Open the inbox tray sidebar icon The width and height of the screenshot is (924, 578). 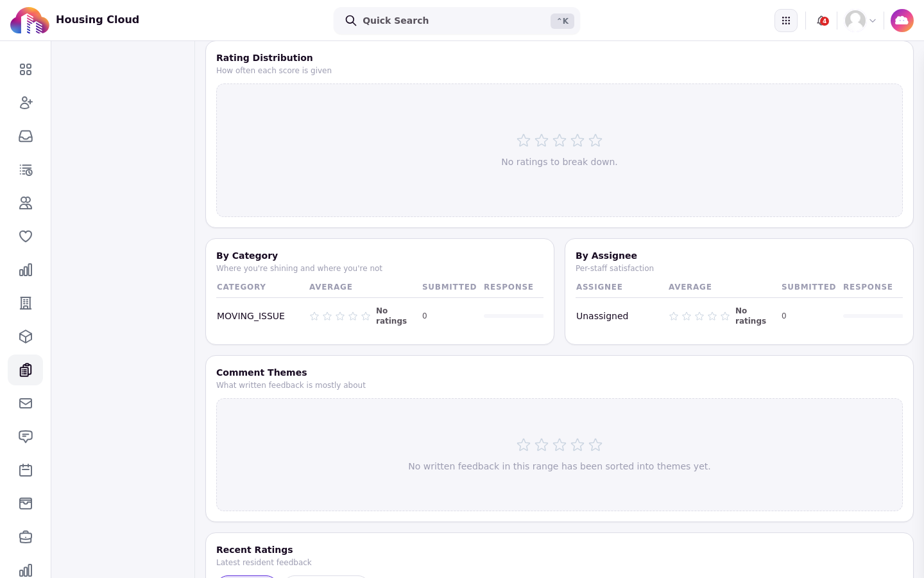(x=26, y=136)
